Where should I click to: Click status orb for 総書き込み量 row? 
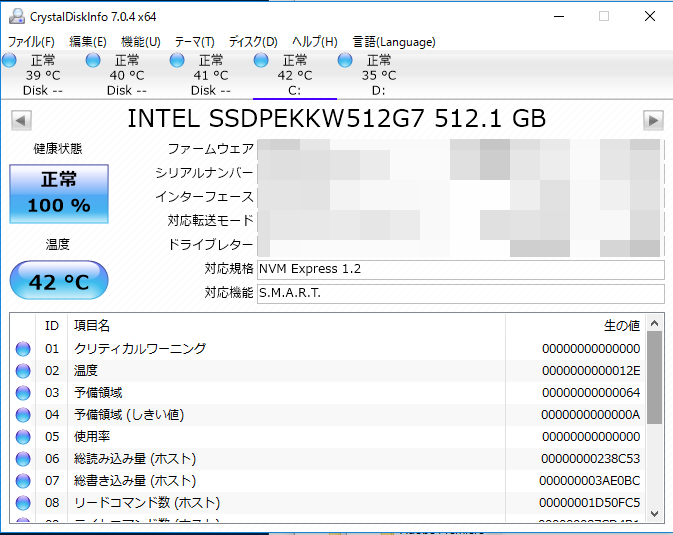pyautogui.click(x=23, y=481)
